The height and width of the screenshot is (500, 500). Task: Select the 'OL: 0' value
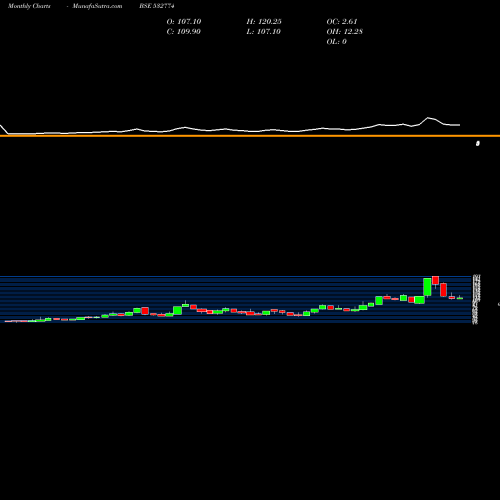[x=337, y=42]
